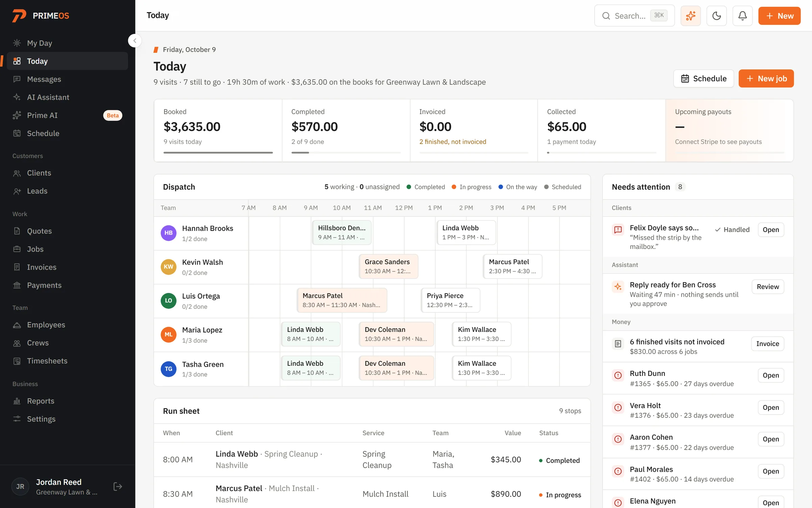The height and width of the screenshot is (508, 812).
Task: Click the Booked progress bar
Action: point(218,153)
